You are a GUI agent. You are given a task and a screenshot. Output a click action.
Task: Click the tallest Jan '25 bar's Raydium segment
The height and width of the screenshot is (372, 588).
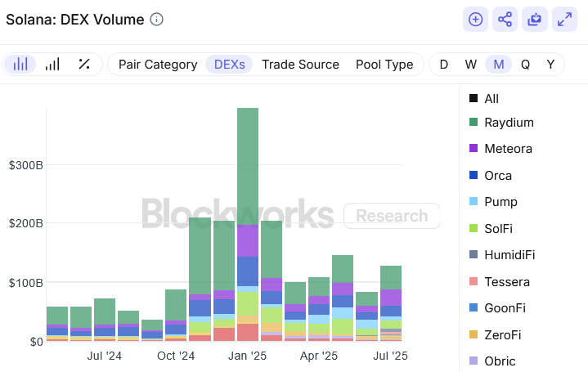tap(248, 167)
